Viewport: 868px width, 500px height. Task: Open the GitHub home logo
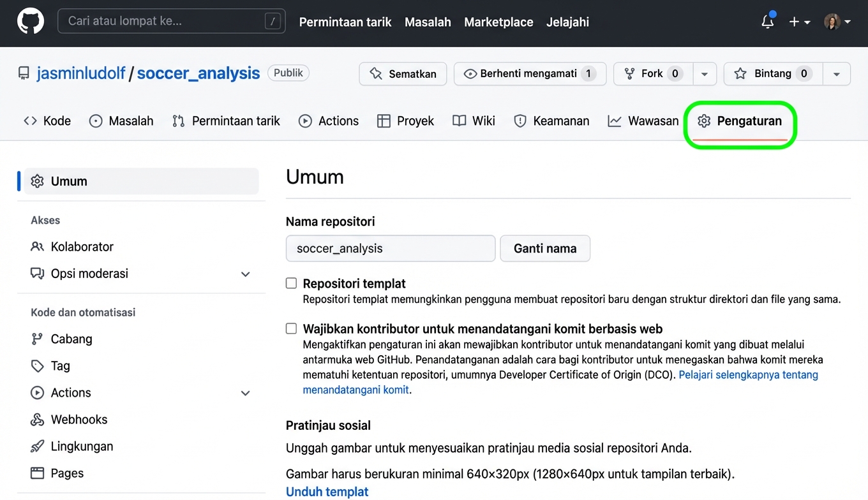31,22
